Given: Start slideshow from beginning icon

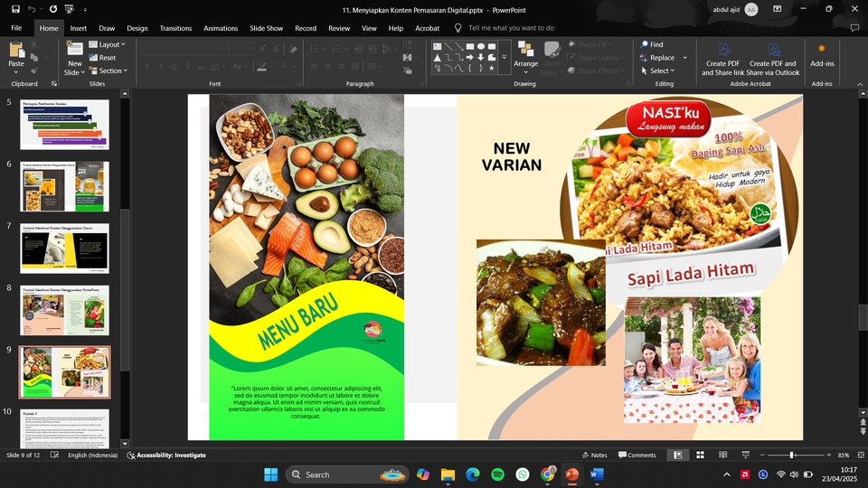Looking at the screenshot, I should (70, 9).
